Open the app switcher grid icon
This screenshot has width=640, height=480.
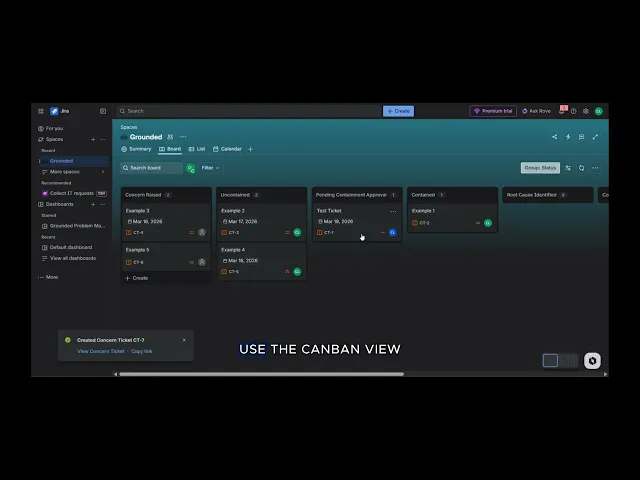[41, 111]
